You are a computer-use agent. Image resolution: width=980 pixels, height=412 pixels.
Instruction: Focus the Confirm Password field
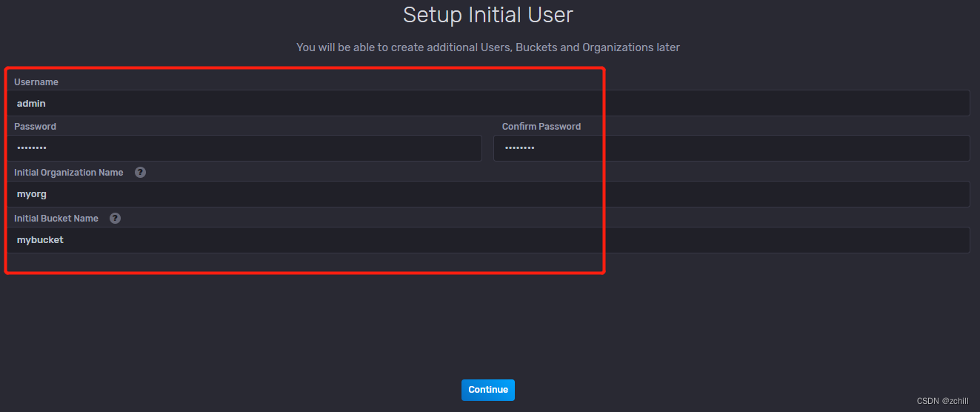point(732,148)
